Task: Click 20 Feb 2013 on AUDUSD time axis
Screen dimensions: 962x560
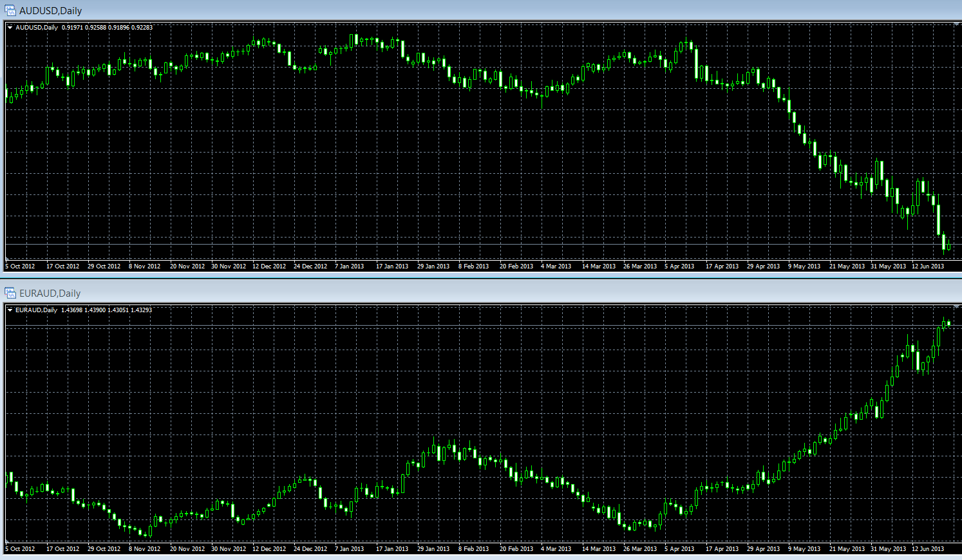Action: coord(516,266)
